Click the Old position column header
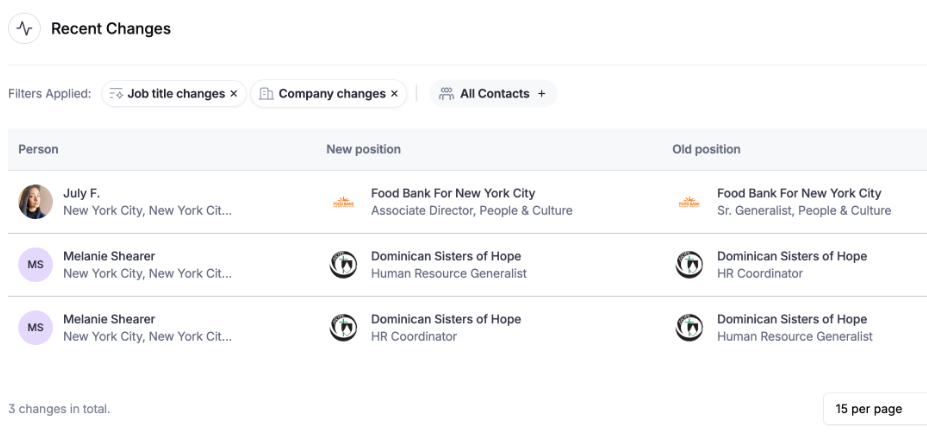This screenshot has height=434, width=927. point(706,149)
